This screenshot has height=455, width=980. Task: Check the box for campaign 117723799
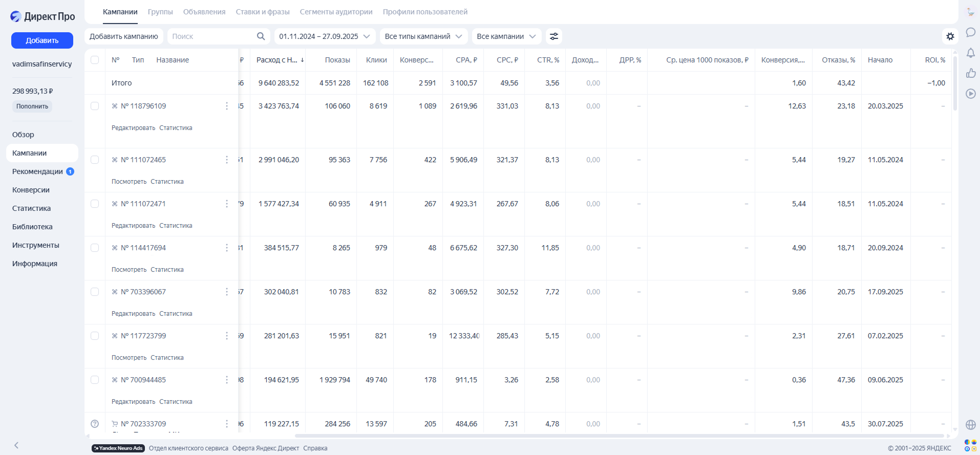tap(95, 336)
